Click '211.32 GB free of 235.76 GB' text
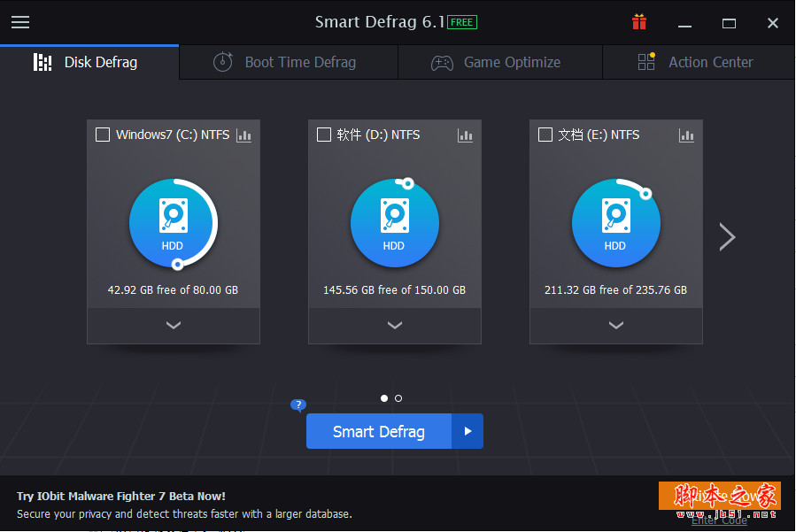The height and width of the screenshot is (532, 796). point(615,289)
